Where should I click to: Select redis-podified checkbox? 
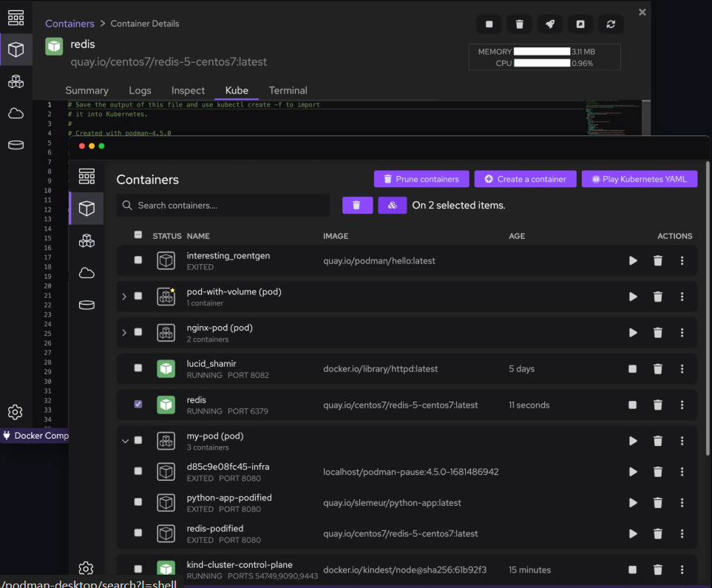click(x=138, y=533)
